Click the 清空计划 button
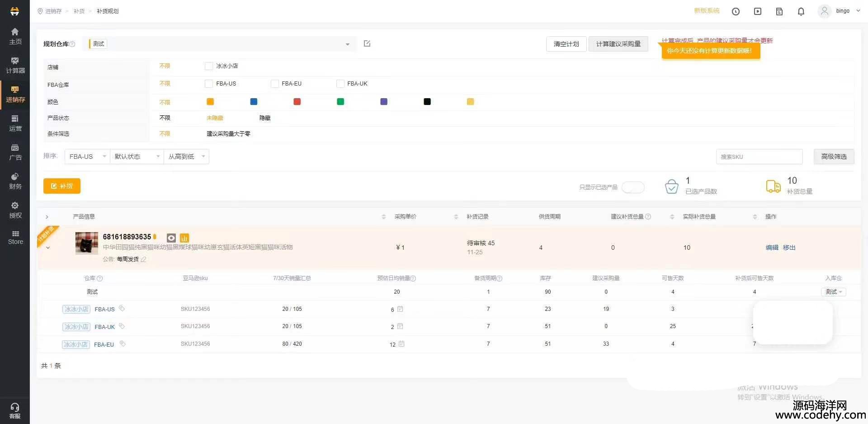 [566, 44]
